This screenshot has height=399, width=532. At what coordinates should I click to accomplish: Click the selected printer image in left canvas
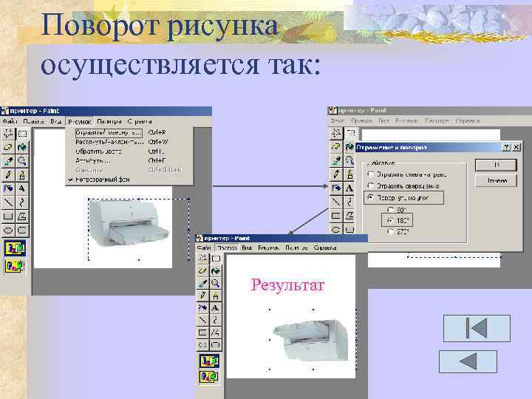(129, 223)
